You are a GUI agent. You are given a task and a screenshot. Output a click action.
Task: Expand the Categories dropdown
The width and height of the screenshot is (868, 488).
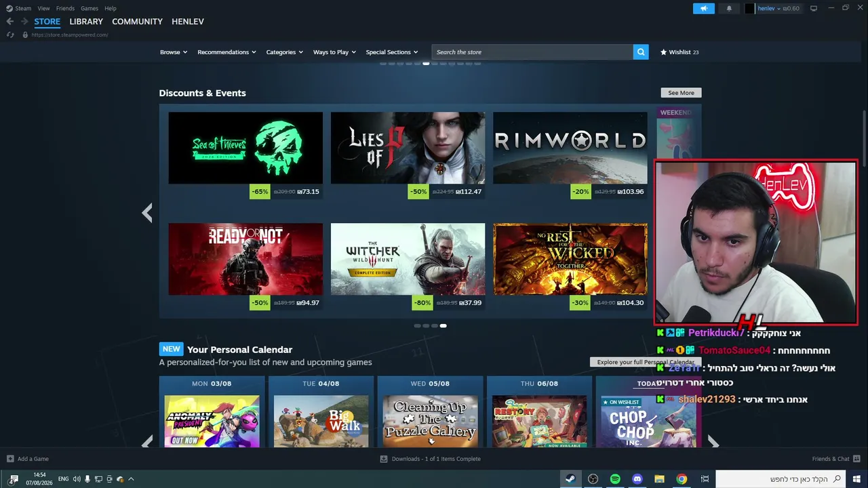285,52
